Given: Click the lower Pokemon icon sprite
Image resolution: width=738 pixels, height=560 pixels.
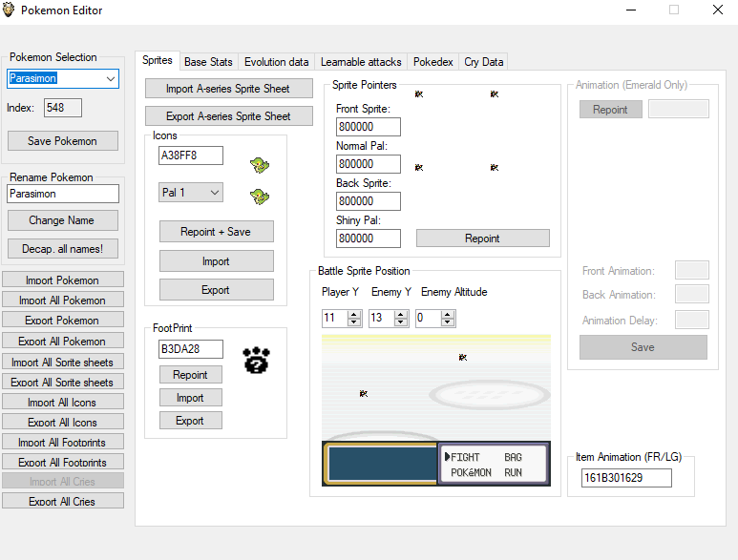Looking at the screenshot, I should pyautogui.click(x=259, y=197).
